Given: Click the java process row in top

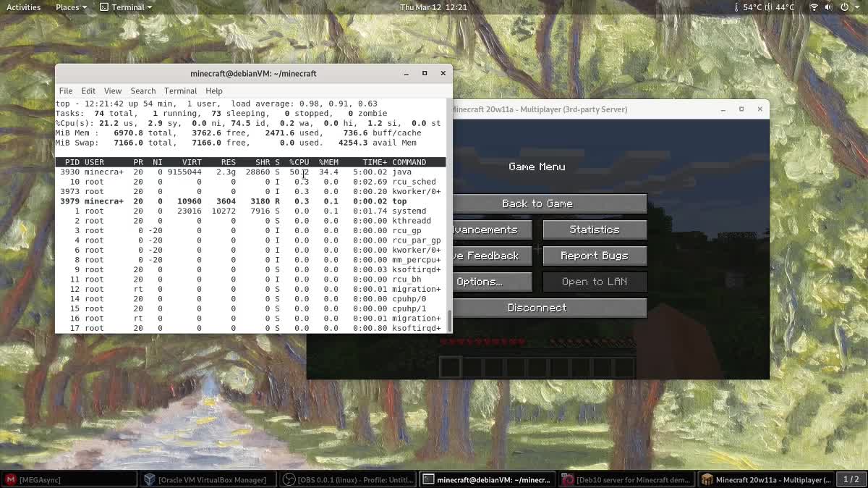Looking at the screenshot, I should click(x=250, y=172).
